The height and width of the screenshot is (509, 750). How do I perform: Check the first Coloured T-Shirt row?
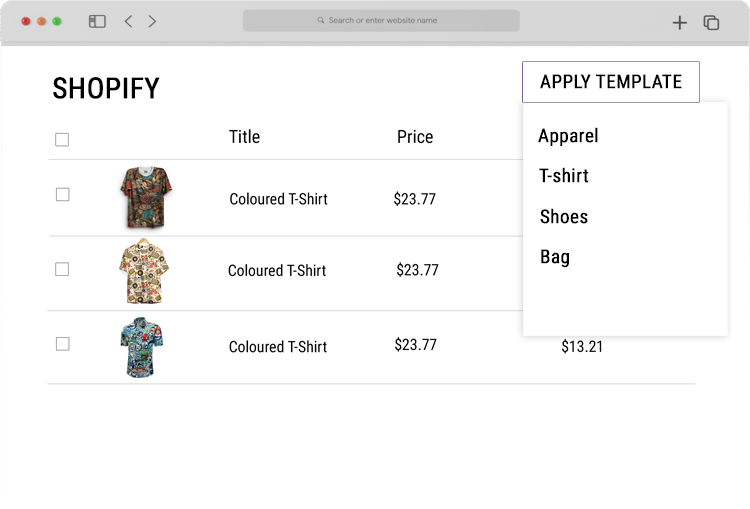63,195
